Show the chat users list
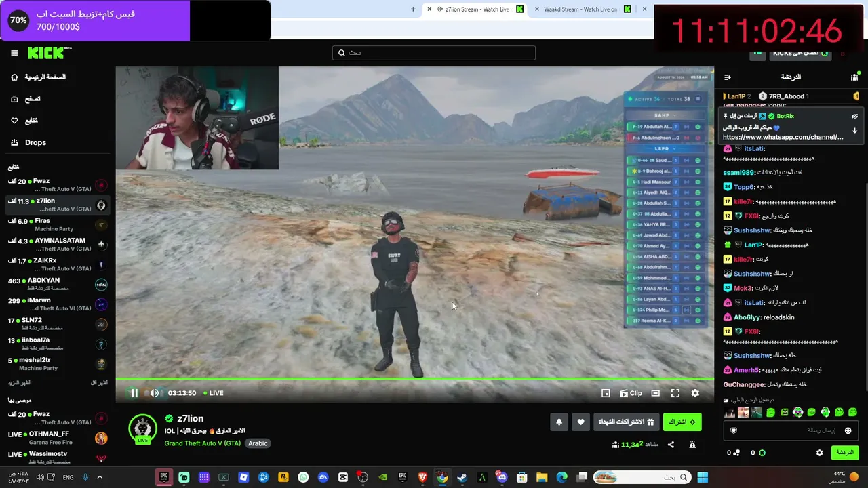Image resolution: width=868 pixels, height=488 pixels. [x=854, y=77]
